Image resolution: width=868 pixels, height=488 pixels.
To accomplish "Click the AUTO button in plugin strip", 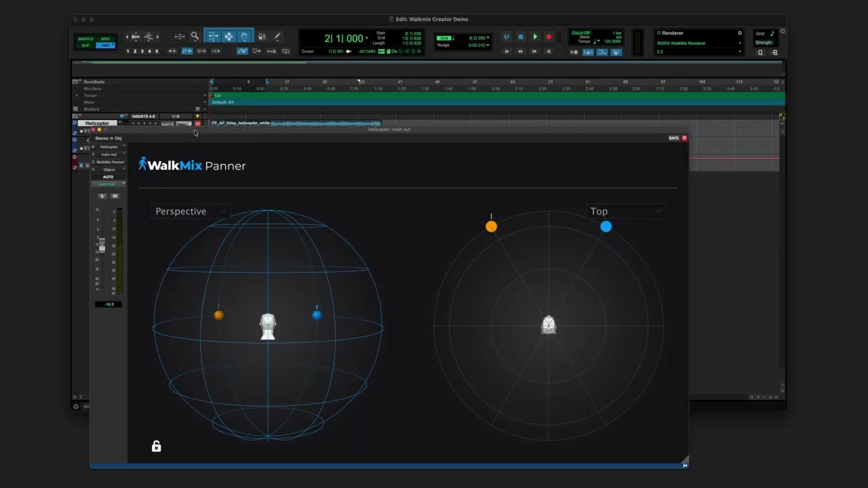I will (x=108, y=177).
